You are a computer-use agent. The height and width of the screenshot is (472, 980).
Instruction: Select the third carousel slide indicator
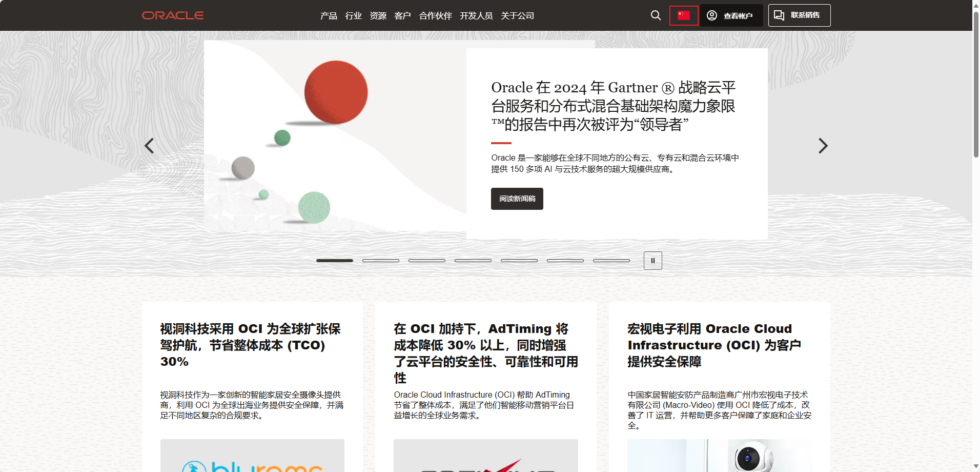[427, 261]
